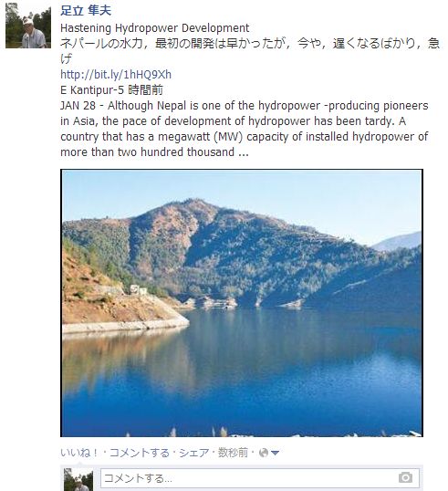Click the 数秒前 timestamp
Viewport: 448px width, 491px height.
click(233, 453)
